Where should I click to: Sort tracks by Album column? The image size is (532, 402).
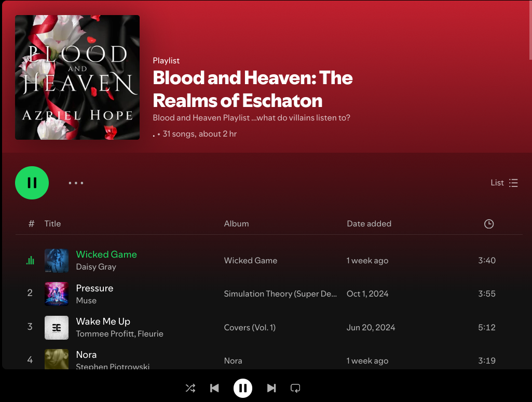237,224
